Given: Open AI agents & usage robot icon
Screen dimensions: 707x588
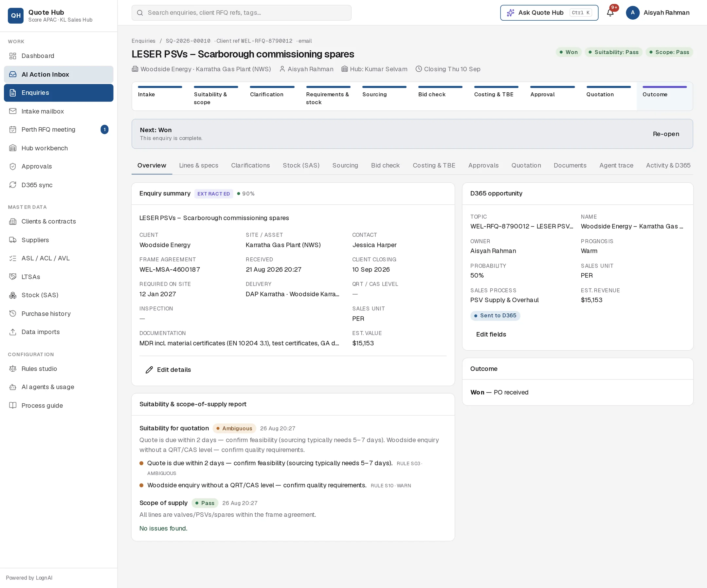Looking at the screenshot, I should [13, 387].
